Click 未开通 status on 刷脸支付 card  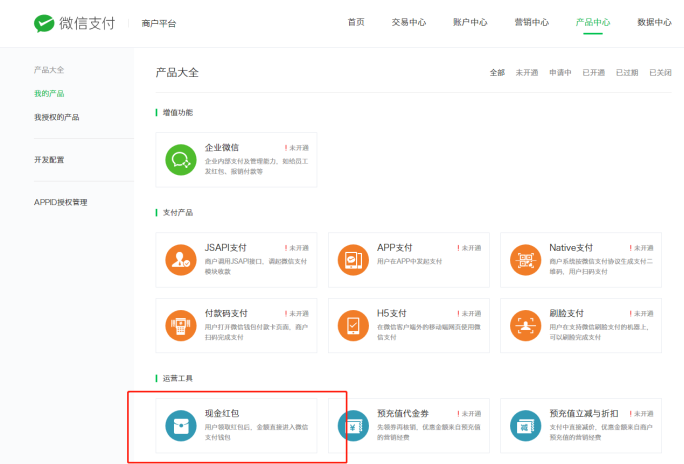coord(641,314)
